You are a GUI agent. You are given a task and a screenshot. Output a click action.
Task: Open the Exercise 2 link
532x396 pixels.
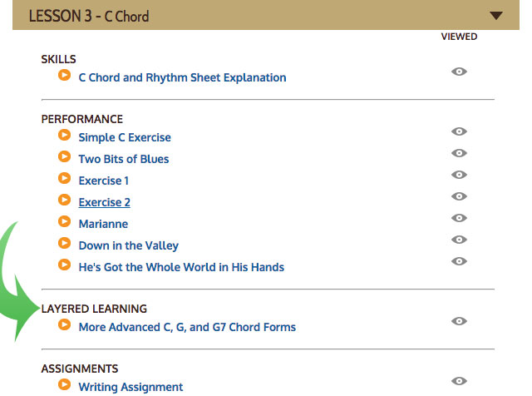pos(104,202)
